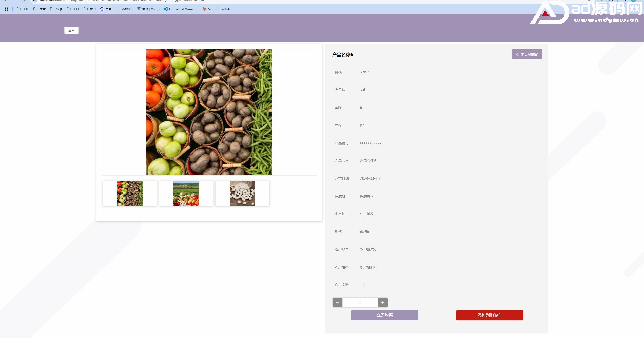Increase quantity with the plus button
The height and width of the screenshot is (338, 644).
coord(383,303)
